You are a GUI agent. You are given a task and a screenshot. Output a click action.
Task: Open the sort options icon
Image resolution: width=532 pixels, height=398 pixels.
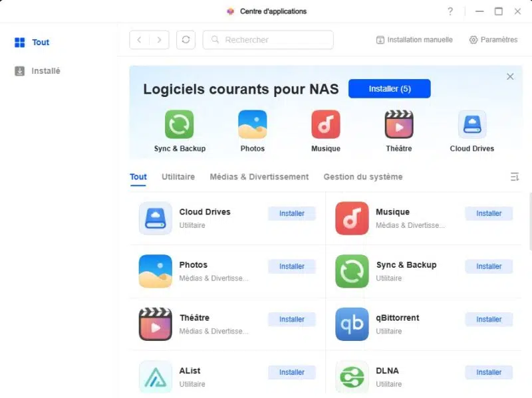click(514, 177)
